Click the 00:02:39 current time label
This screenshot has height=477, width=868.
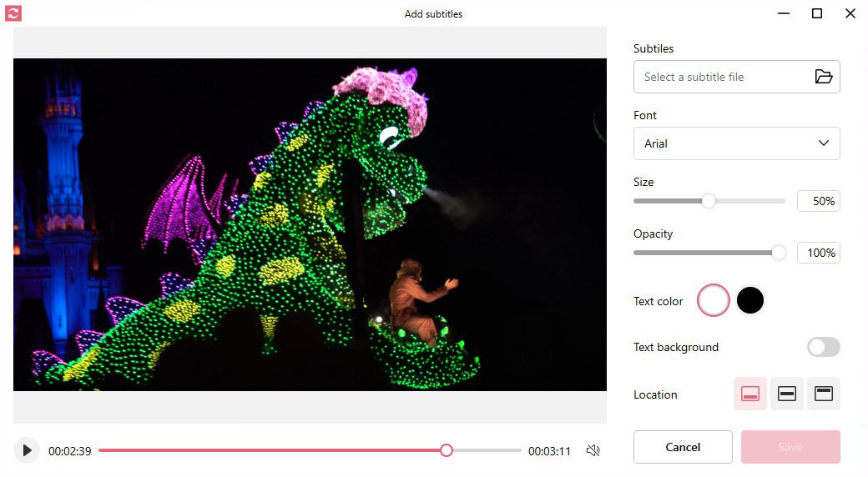point(70,451)
